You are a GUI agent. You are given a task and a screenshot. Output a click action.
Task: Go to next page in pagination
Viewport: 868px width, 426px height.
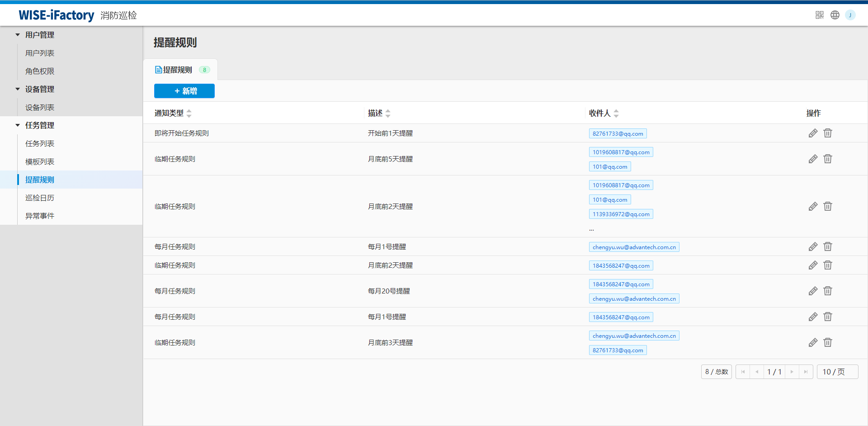click(x=792, y=372)
